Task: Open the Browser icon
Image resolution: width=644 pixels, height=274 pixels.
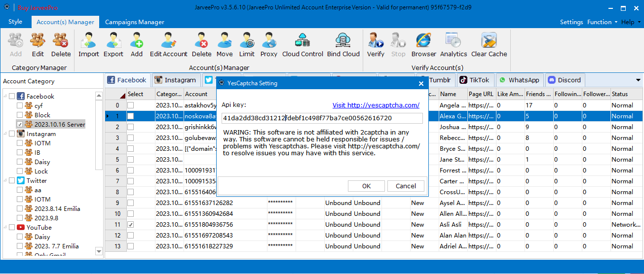Action: pos(424,45)
